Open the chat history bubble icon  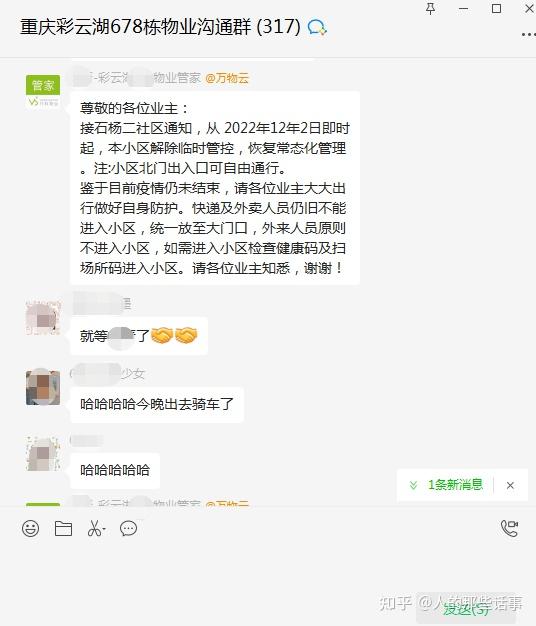pos(129,529)
